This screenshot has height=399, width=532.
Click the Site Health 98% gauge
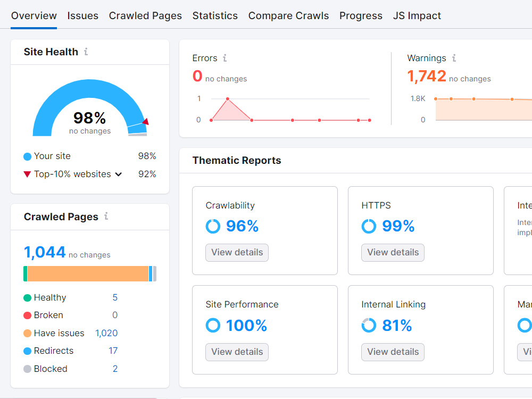pos(90,108)
